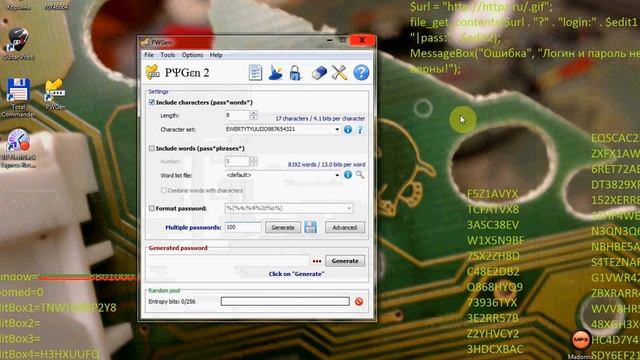The width and height of the screenshot is (640, 360).
Task: Toggle Include characters (pass*words*) checkbox
Action: (x=151, y=102)
